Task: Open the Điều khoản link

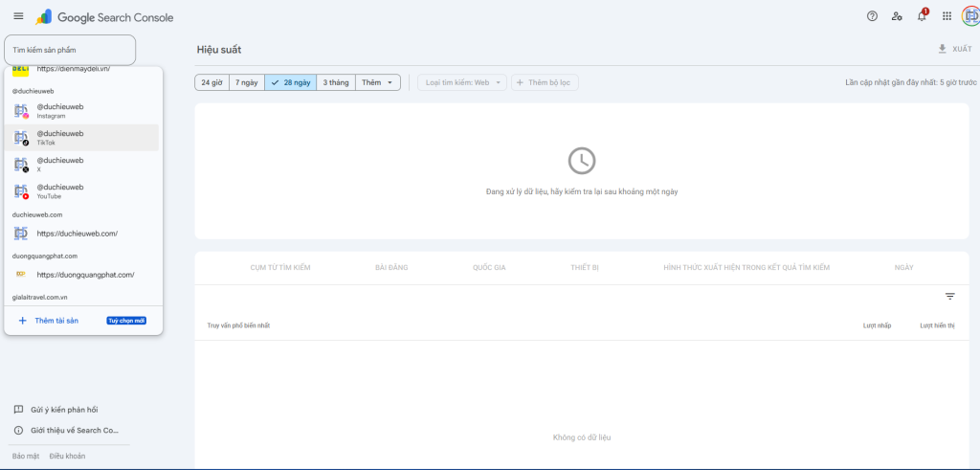Action: point(68,457)
